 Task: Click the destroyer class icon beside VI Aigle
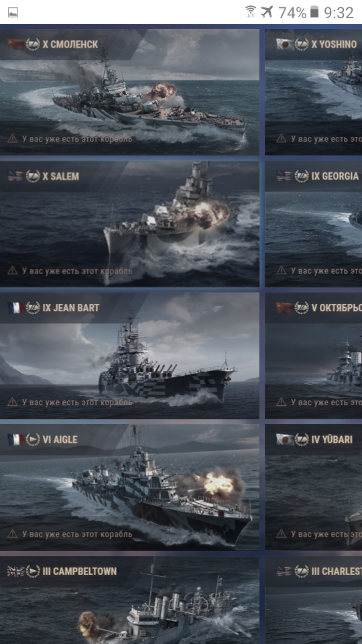pos(33,439)
